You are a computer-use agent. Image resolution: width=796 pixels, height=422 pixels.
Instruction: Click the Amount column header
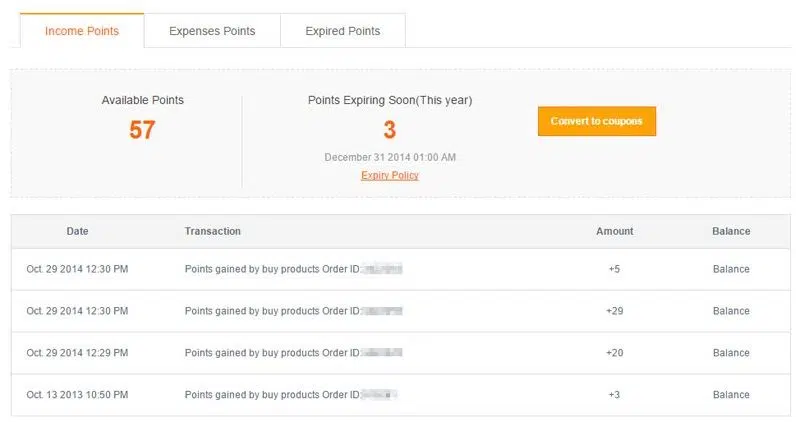[614, 231]
